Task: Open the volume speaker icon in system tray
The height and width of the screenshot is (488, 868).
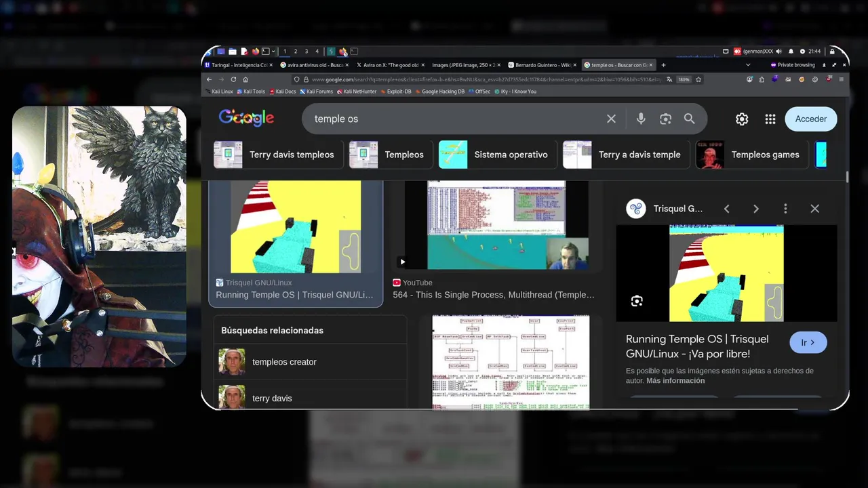Action: tap(778, 52)
